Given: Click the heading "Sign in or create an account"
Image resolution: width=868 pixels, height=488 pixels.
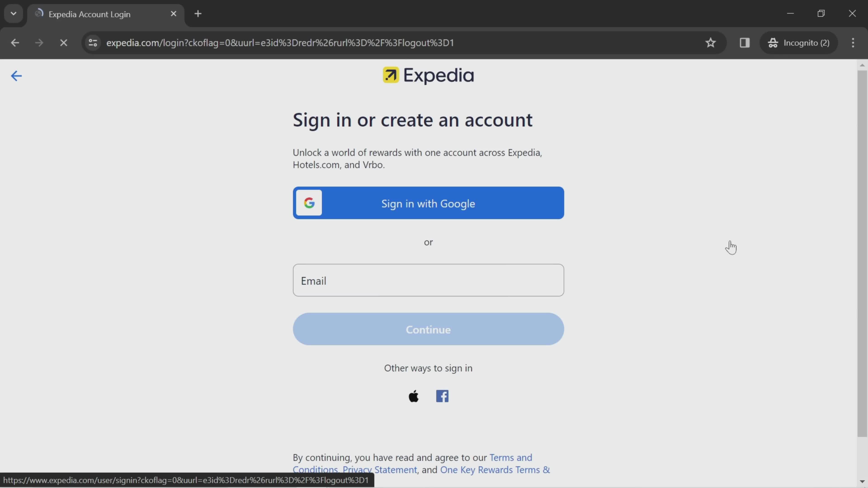Looking at the screenshot, I should (x=413, y=120).
